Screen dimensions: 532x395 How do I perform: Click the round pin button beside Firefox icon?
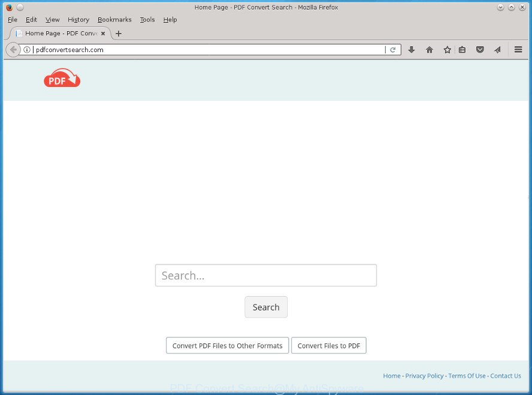click(20, 7)
